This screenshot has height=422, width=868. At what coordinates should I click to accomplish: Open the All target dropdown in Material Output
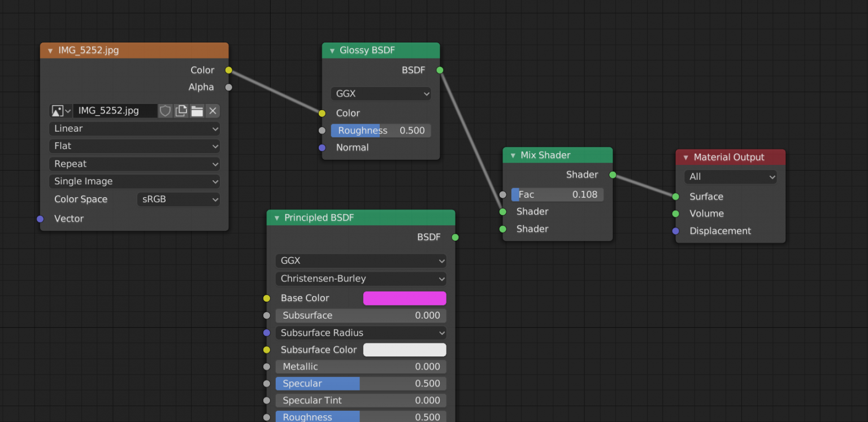pos(730,176)
